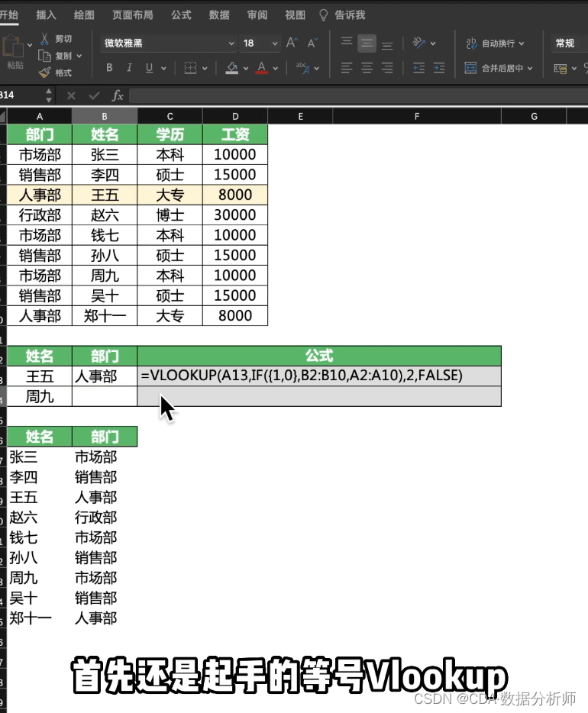Viewport: 588px width, 713px height.
Task: Toggle italic formatting I
Action: pos(129,68)
